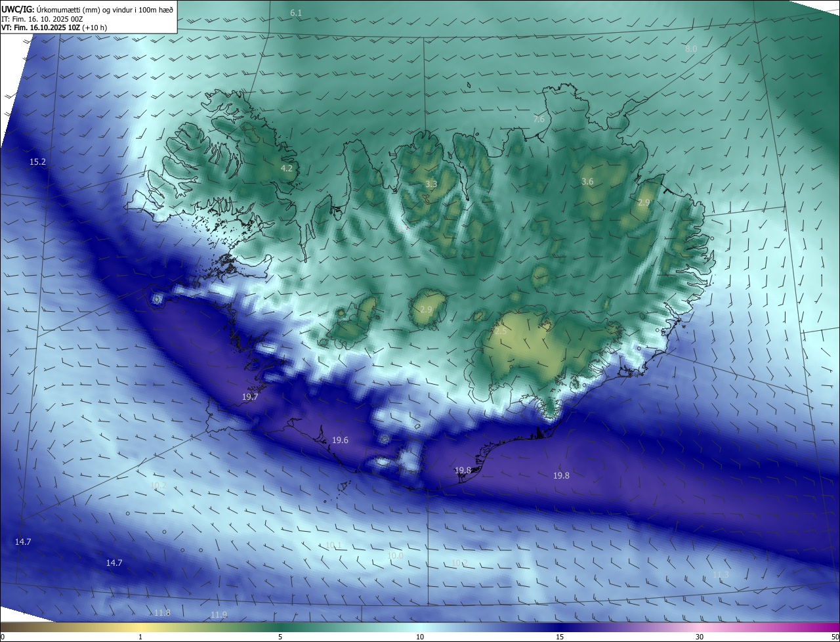Click the 8.0 value label
Image resolution: width=840 pixels, height=642 pixels.
coord(691,49)
